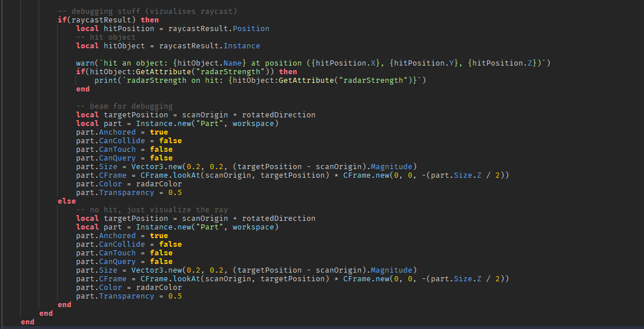Click the horizontal scrollbar below the code
This screenshot has height=329, width=644.
tap(322, 327)
